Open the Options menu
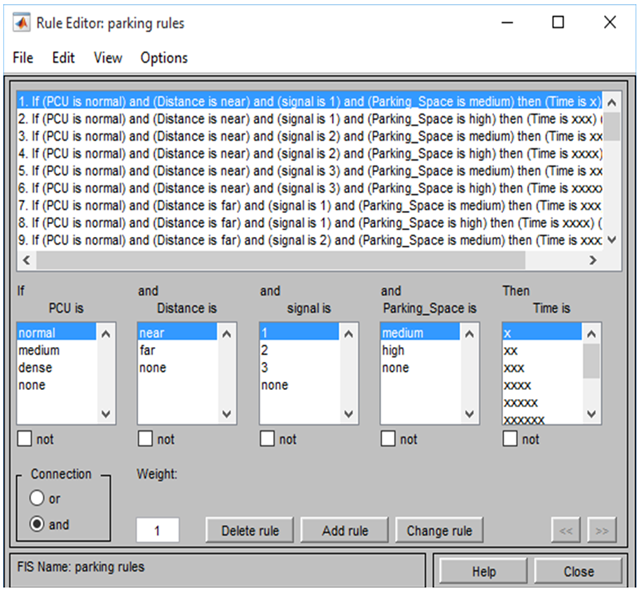The image size is (640, 590). [164, 58]
